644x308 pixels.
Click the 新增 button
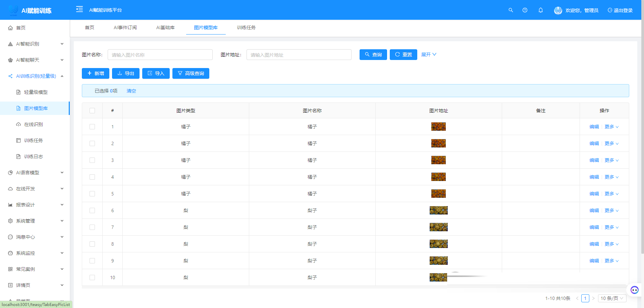pyautogui.click(x=96, y=73)
